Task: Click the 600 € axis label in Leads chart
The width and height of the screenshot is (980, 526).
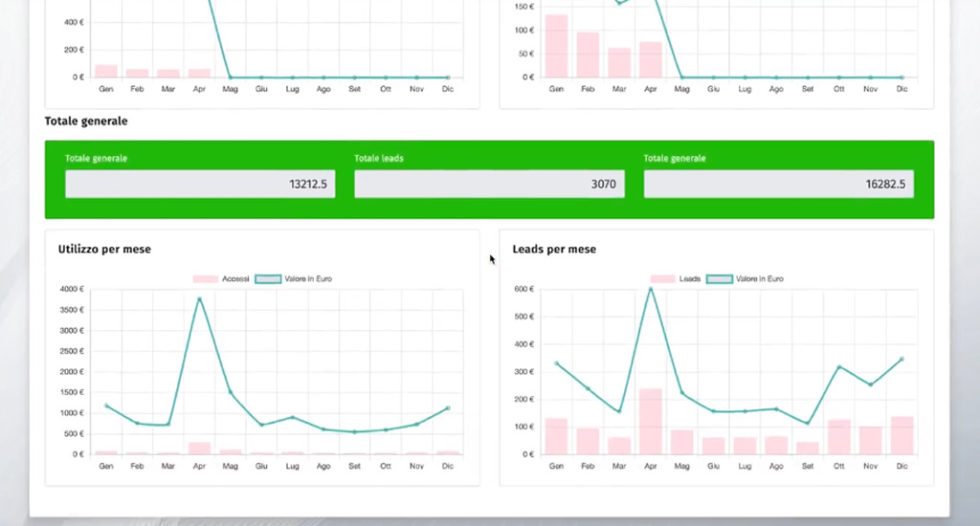Action: tap(523, 289)
